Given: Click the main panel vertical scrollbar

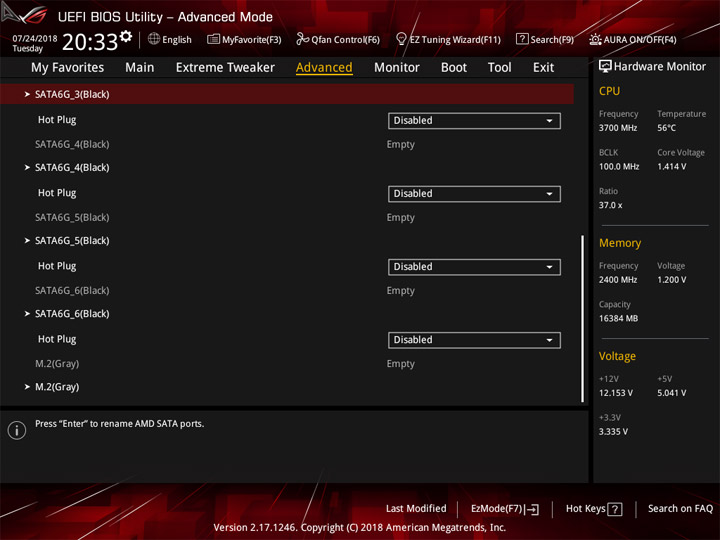Looking at the screenshot, I should [x=583, y=319].
